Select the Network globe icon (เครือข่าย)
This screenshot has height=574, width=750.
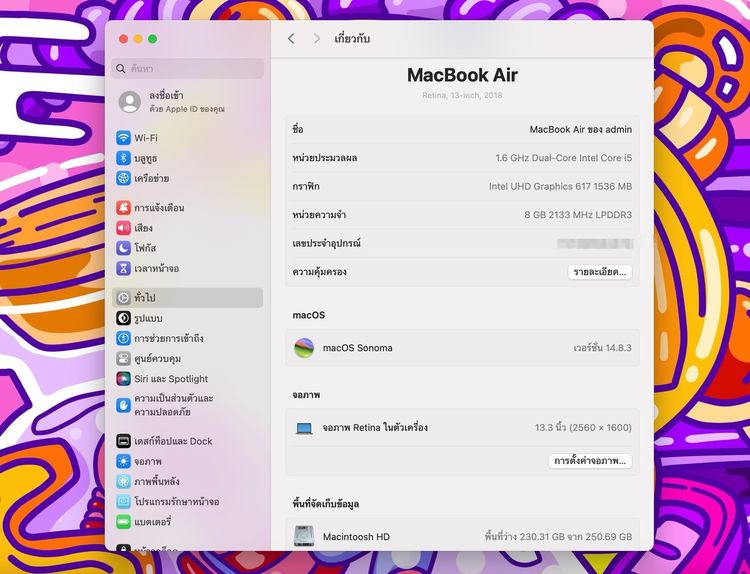click(x=123, y=178)
